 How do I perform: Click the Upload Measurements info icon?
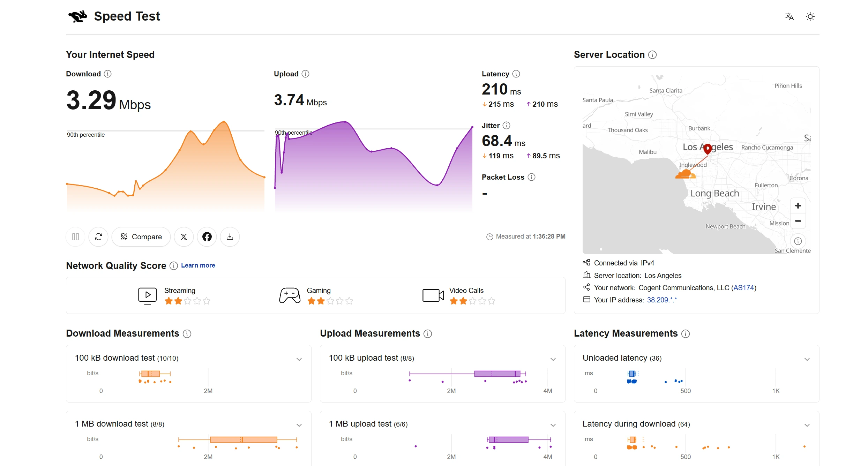428,334
